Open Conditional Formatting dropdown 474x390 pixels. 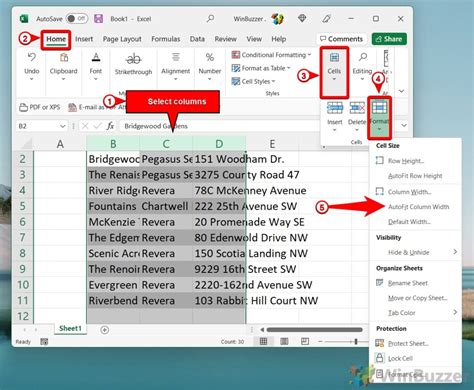pyautogui.click(x=271, y=55)
